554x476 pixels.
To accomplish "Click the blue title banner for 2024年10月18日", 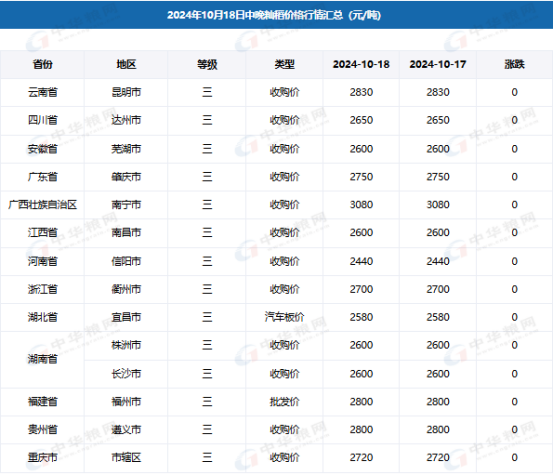I will [x=276, y=15].
